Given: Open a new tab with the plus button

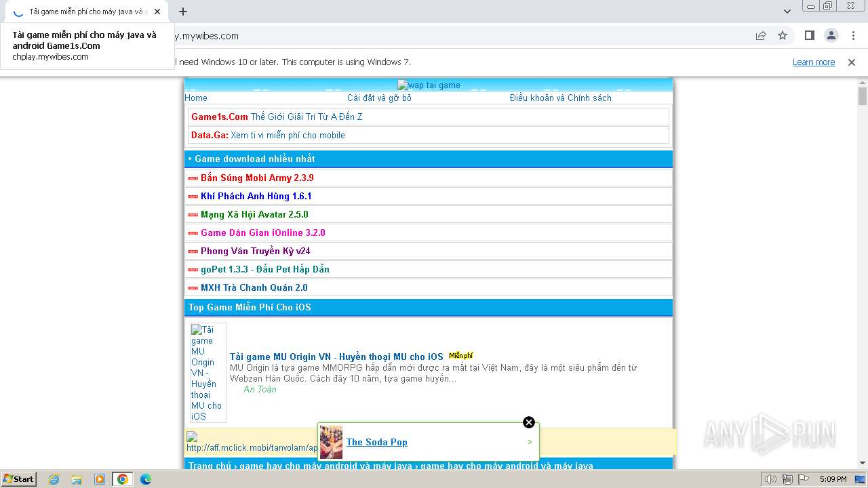Looking at the screenshot, I should click(x=183, y=12).
